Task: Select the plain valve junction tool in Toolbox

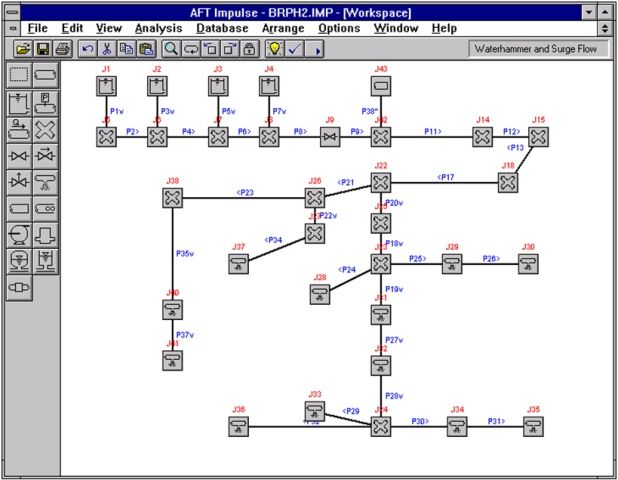Action: click(x=19, y=156)
